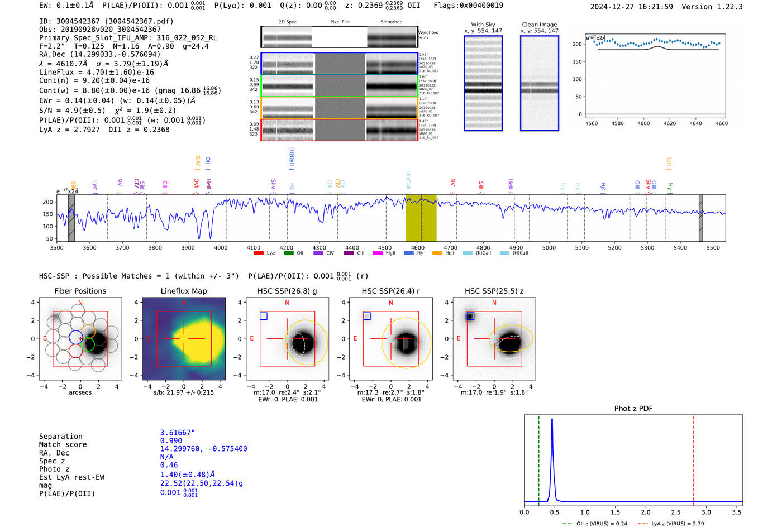
Task: Click the green dashed OII line in PDF plot
Action: [539, 460]
